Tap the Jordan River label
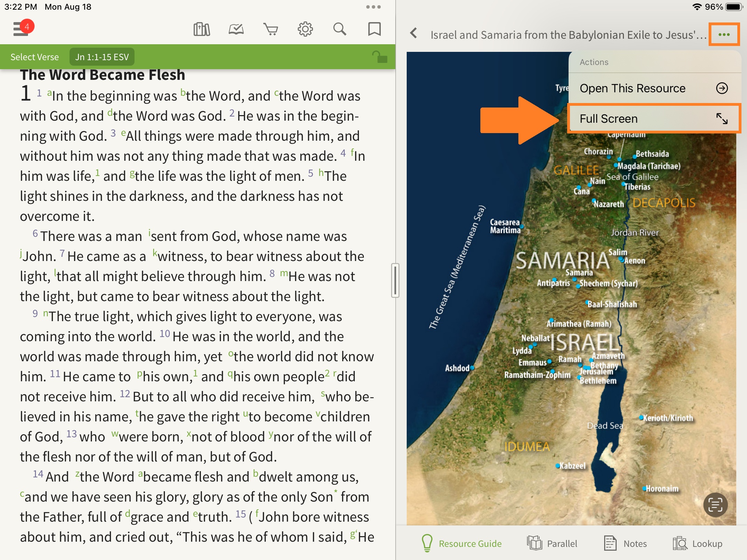The image size is (747, 560). (x=635, y=233)
